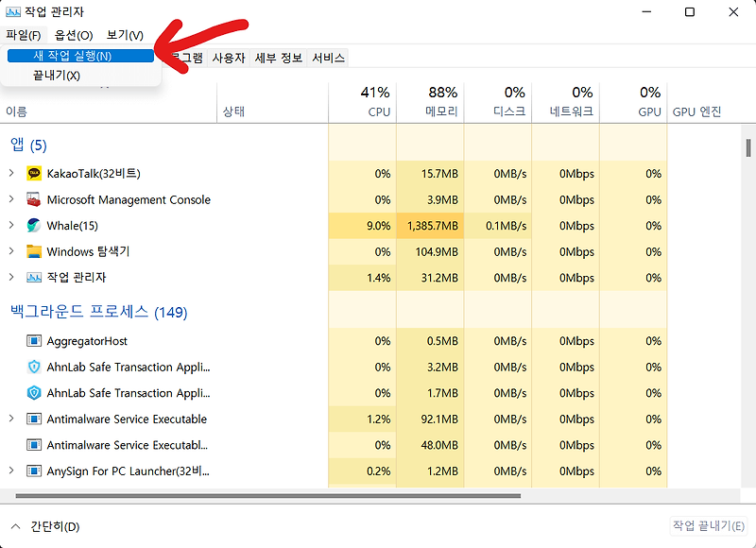This screenshot has width=756, height=548.
Task: Expand the 작업 관리자 process group
Action: click(11, 277)
